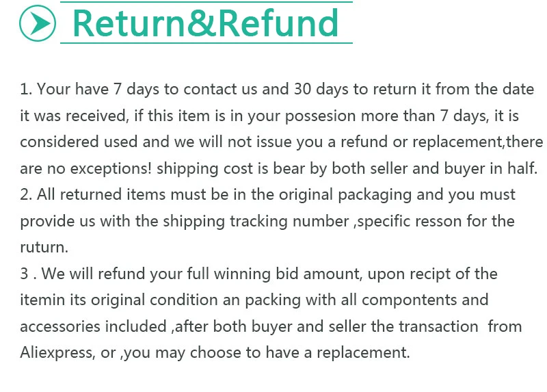Screen dimensions: 547x392
Task: Click the line '2. All returned items must'
Action: click(267, 195)
